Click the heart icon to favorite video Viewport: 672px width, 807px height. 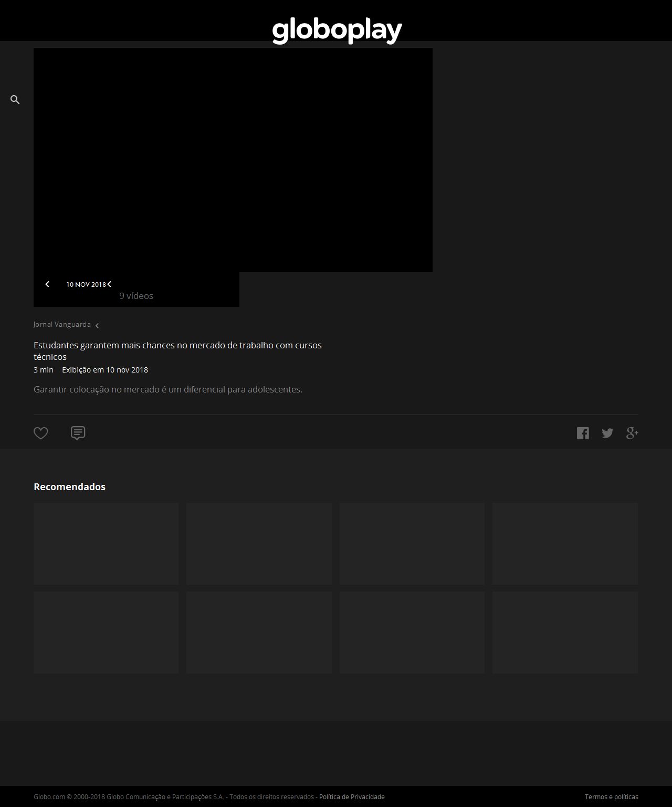[x=41, y=433]
